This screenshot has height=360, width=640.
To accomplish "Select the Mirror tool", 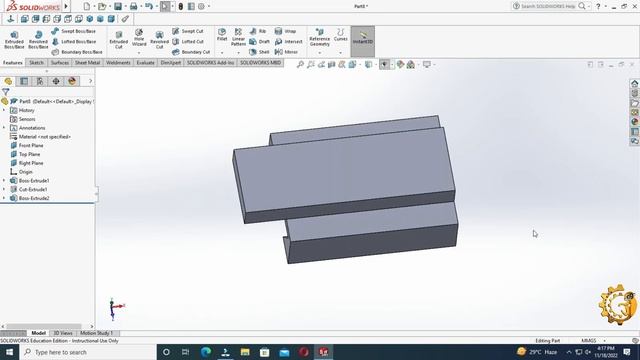I will pyautogui.click(x=286, y=52).
